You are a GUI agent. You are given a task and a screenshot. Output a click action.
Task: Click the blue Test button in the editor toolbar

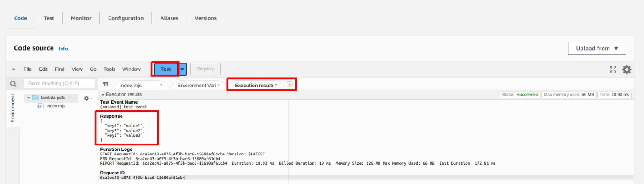pyautogui.click(x=166, y=69)
